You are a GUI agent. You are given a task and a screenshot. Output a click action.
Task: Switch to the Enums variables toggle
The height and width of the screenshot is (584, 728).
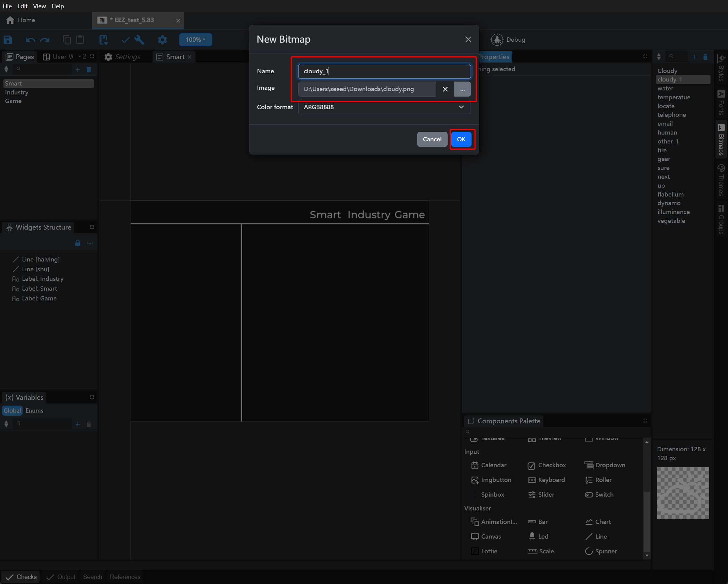[x=34, y=410]
